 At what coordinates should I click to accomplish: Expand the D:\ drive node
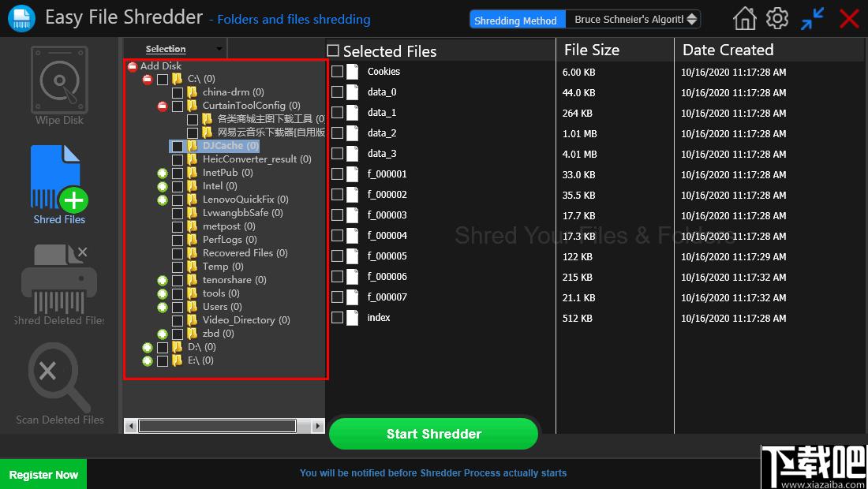[x=148, y=348]
